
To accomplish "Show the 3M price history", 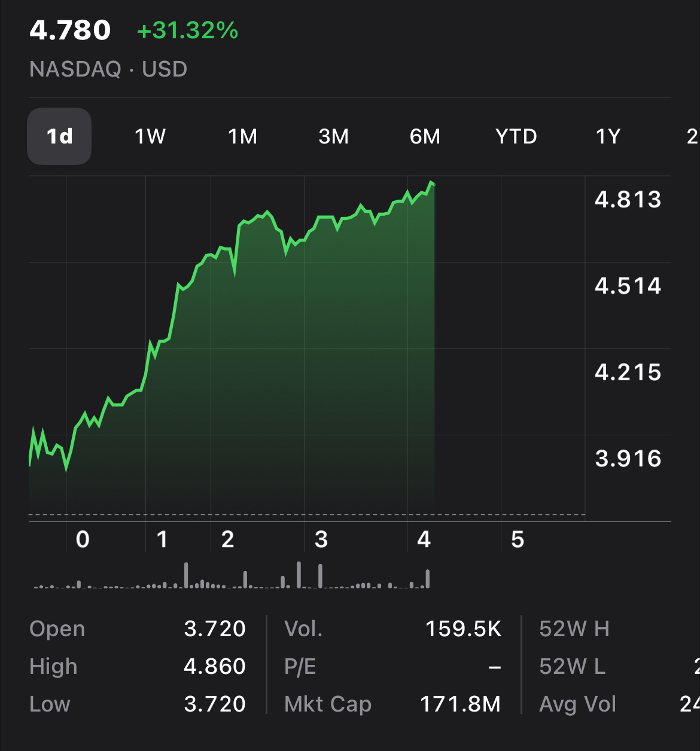I will coord(333,136).
